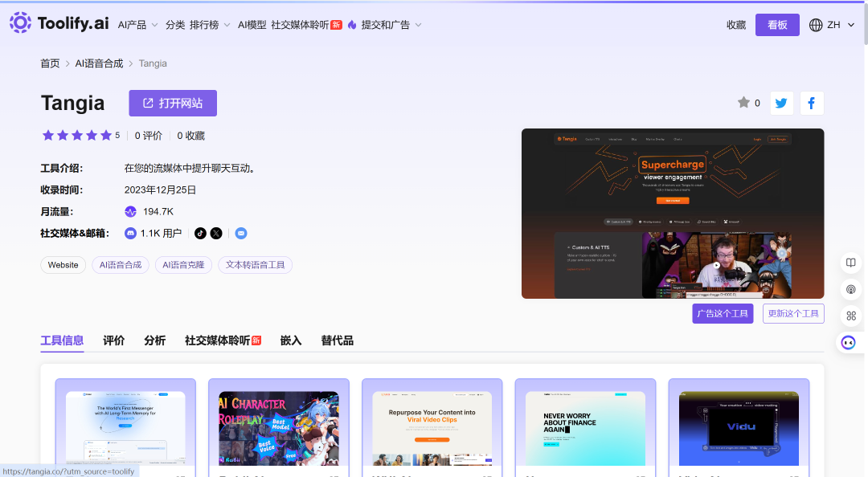Switch to the 分析 tab
868x477 pixels.
click(x=154, y=340)
